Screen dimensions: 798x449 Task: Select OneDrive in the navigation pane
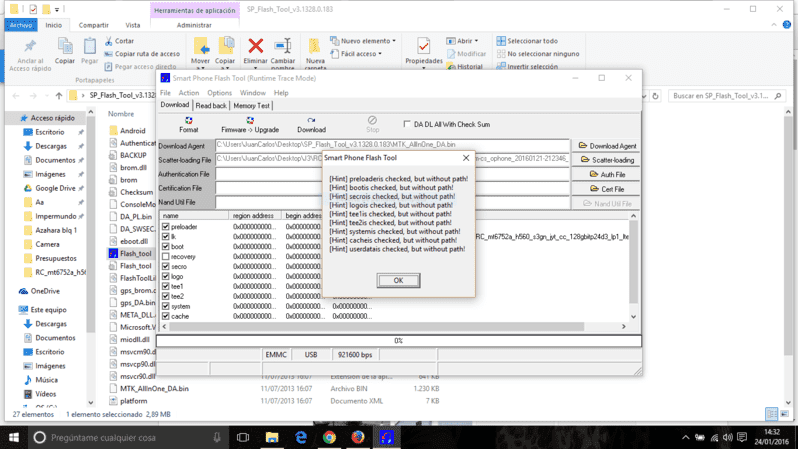click(45, 291)
